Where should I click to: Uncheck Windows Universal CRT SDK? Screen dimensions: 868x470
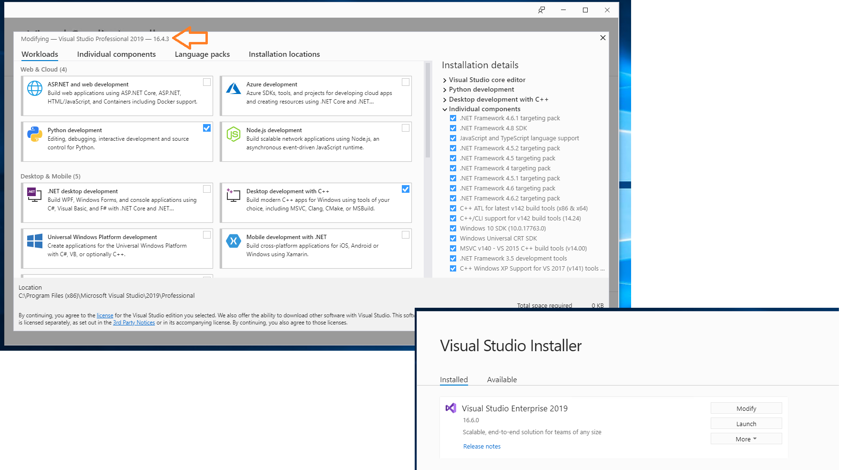[453, 239]
